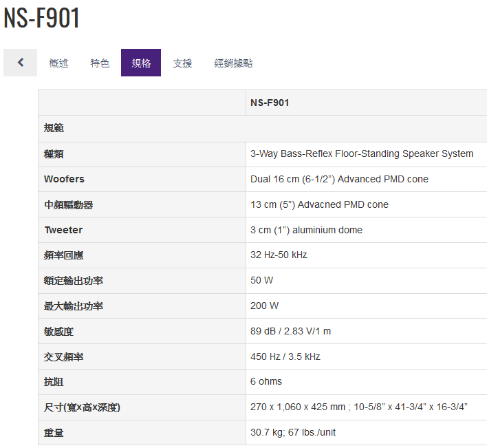Click the Dual 16 cm Advanced PMD cone value
The height and width of the screenshot is (448, 487).
click(x=339, y=179)
